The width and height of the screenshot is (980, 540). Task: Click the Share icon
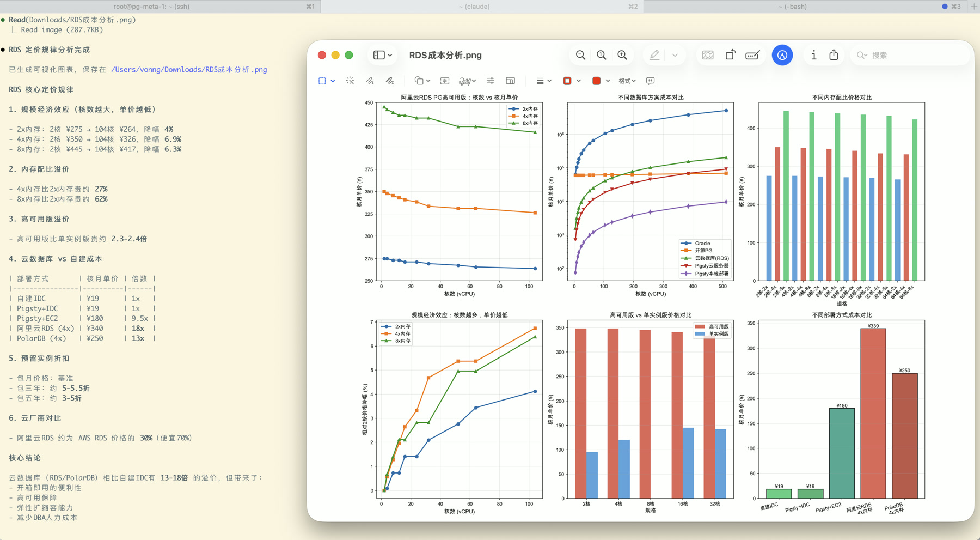(834, 54)
